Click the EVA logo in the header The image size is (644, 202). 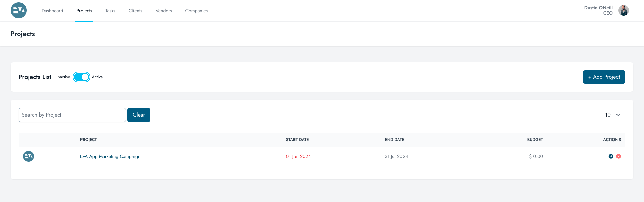click(x=19, y=10)
